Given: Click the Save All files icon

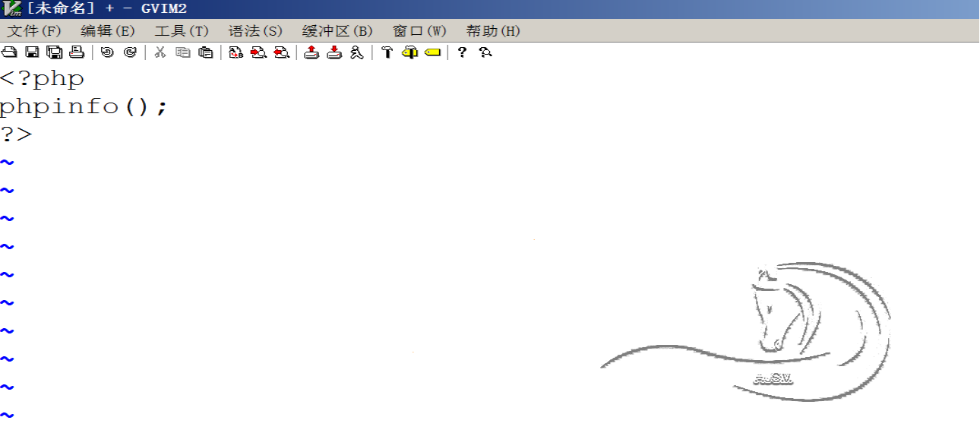Looking at the screenshot, I should tap(54, 52).
